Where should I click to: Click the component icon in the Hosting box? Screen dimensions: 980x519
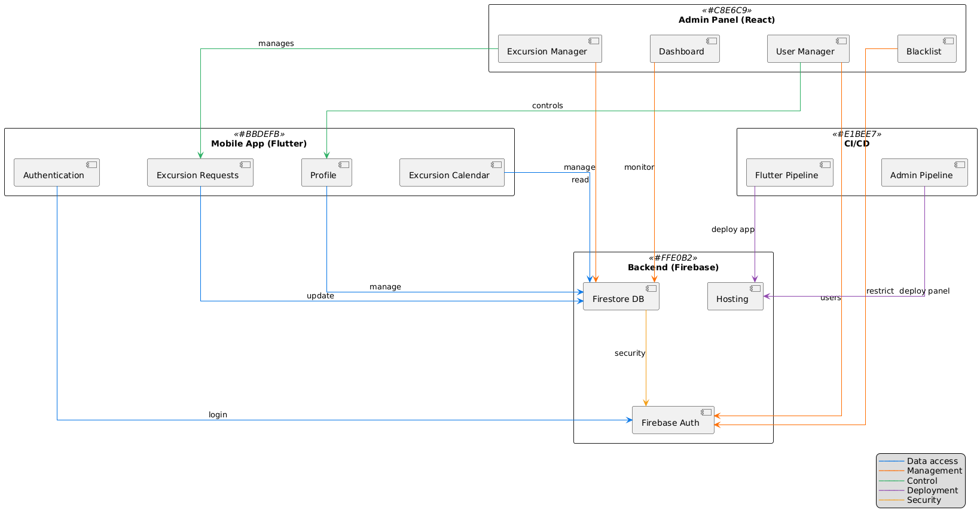point(755,289)
